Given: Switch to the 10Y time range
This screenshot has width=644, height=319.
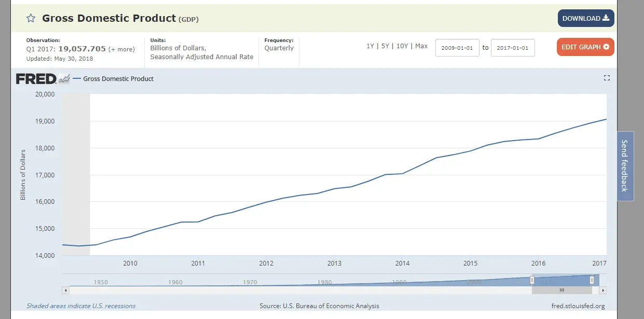Looking at the screenshot, I should click(402, 46).
